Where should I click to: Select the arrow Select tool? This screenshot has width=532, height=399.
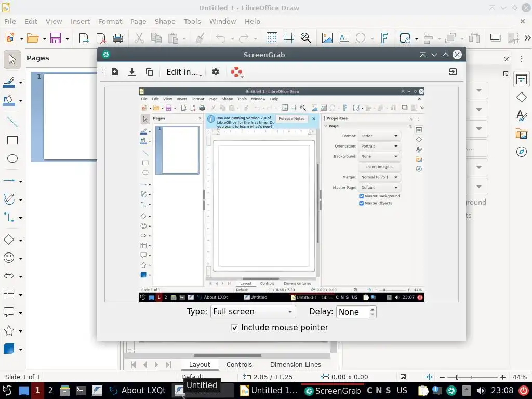click(12, 59)
